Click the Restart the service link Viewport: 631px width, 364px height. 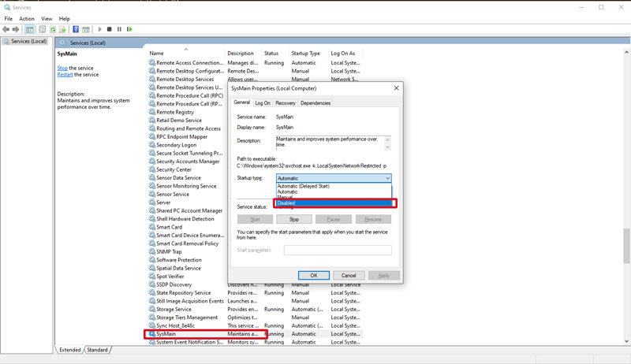[x=65, y=74]
